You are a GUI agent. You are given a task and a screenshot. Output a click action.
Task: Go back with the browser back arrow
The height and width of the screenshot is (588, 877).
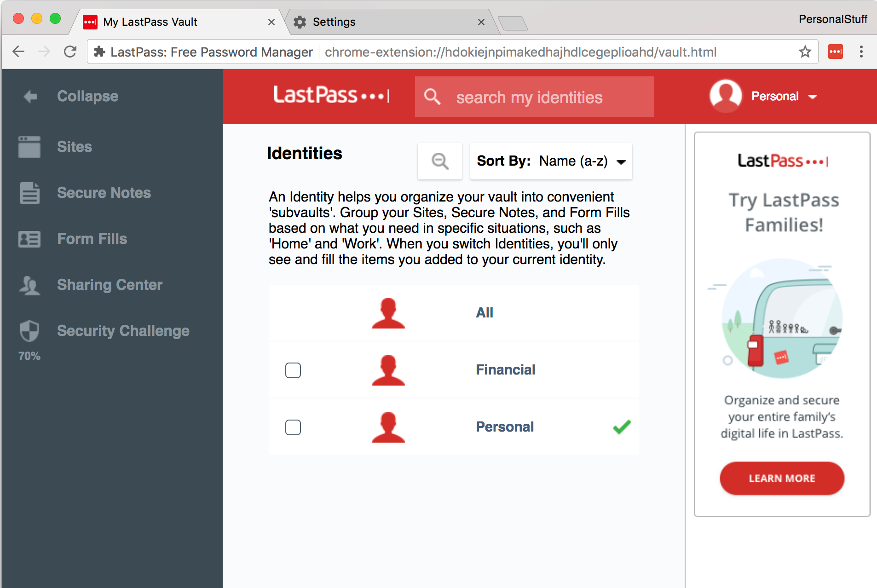(18, 52)
